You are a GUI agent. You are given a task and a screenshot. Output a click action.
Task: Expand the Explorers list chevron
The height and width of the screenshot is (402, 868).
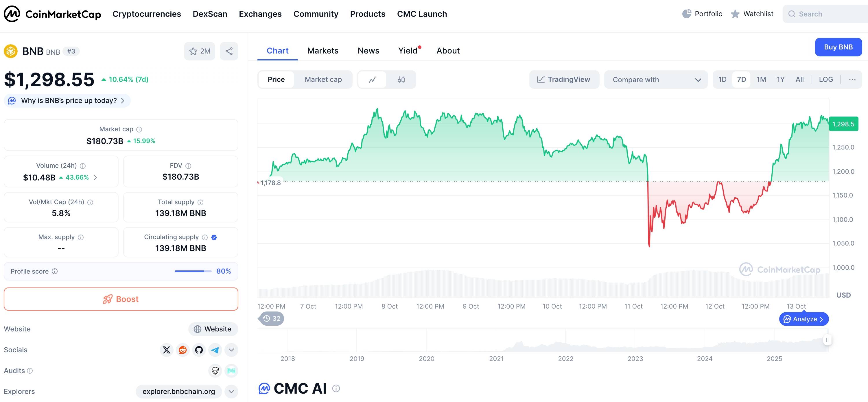(x=231, y=392)
